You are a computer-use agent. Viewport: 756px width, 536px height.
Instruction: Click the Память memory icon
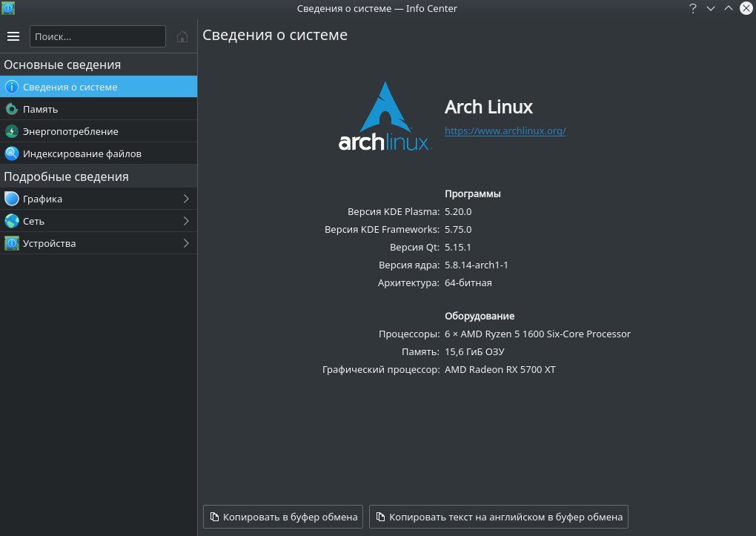[x=12, y=109]
